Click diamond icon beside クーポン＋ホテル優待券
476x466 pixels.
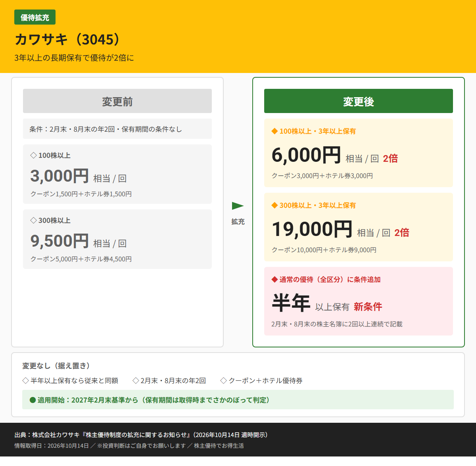(x=224, y=381)
